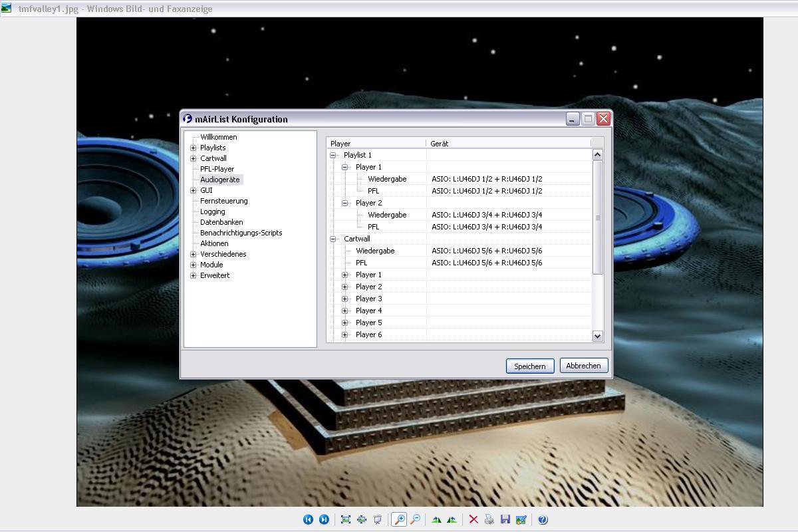The width and height of the screenshot is (798, 532).
Task: Click the Best Fit view icon
Action: tap(346, 519)
